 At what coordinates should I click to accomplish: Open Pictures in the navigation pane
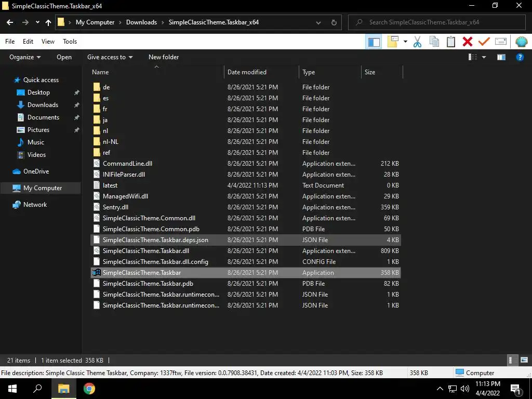[38, 130]
